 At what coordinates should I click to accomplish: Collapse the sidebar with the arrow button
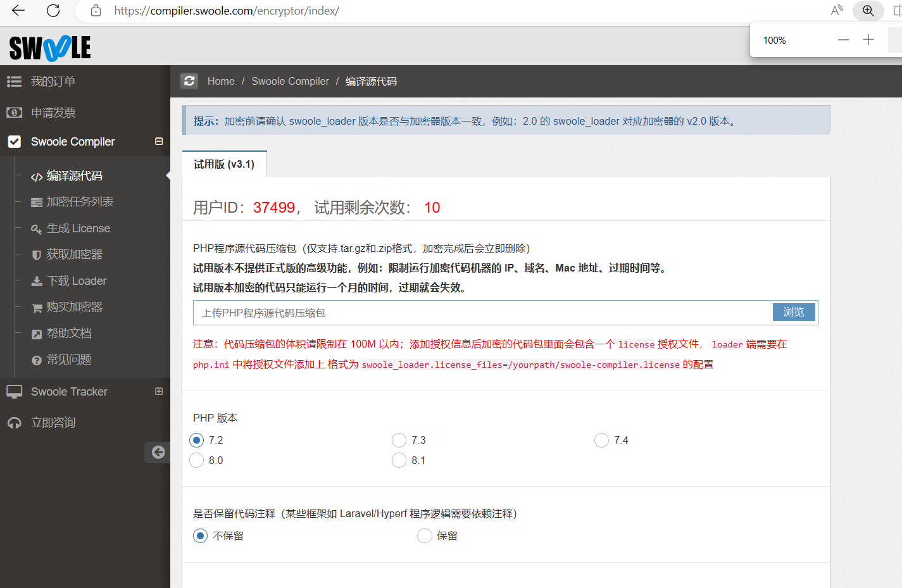coord(158,452)
